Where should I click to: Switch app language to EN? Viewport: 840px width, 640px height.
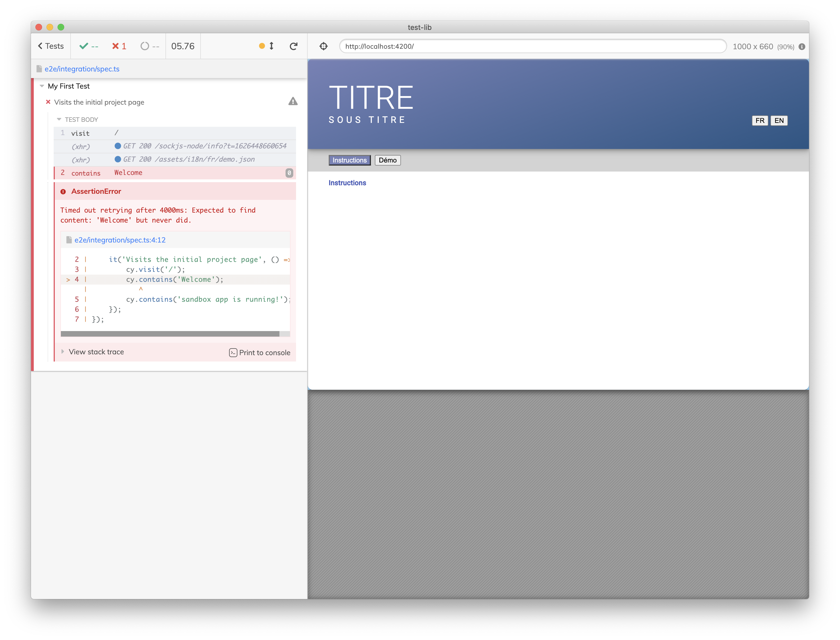coord(779,120)
